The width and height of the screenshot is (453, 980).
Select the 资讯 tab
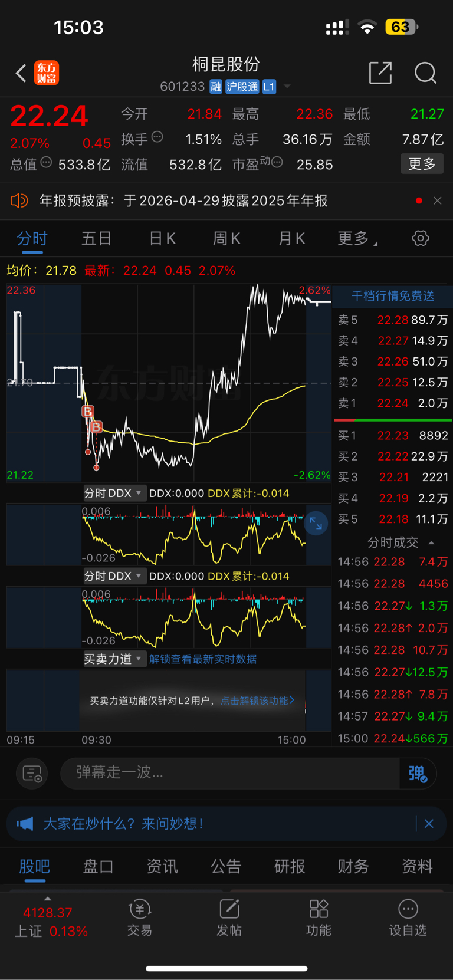click(x=162, y=866)
